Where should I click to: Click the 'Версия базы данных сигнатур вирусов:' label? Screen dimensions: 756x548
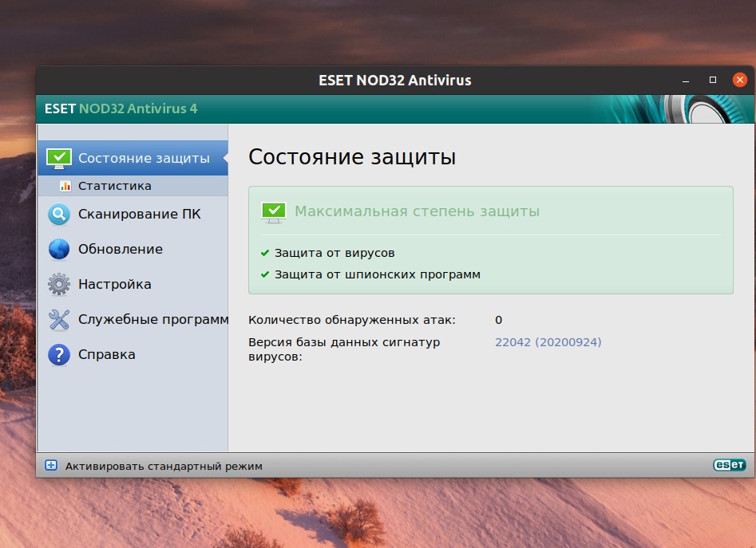point(344,349)
